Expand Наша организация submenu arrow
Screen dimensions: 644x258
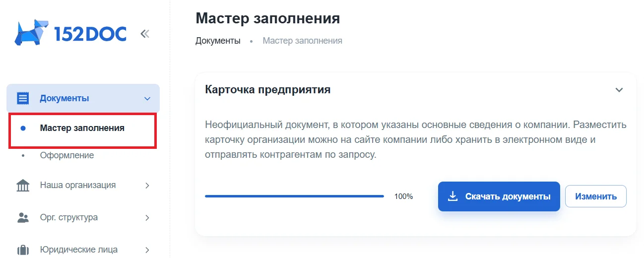click(147, 186)
